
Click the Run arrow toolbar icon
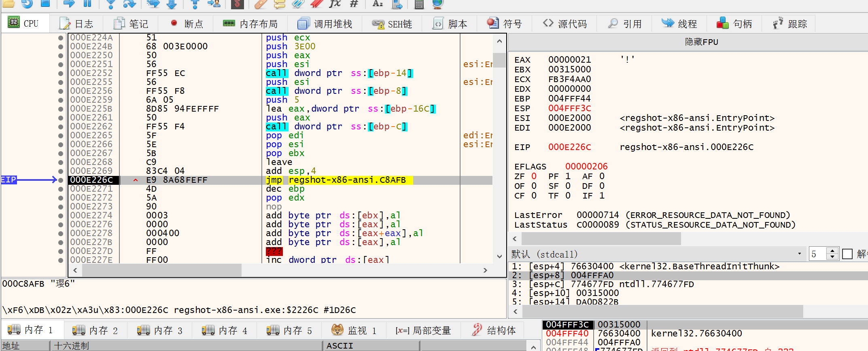[x=69, y=4]
